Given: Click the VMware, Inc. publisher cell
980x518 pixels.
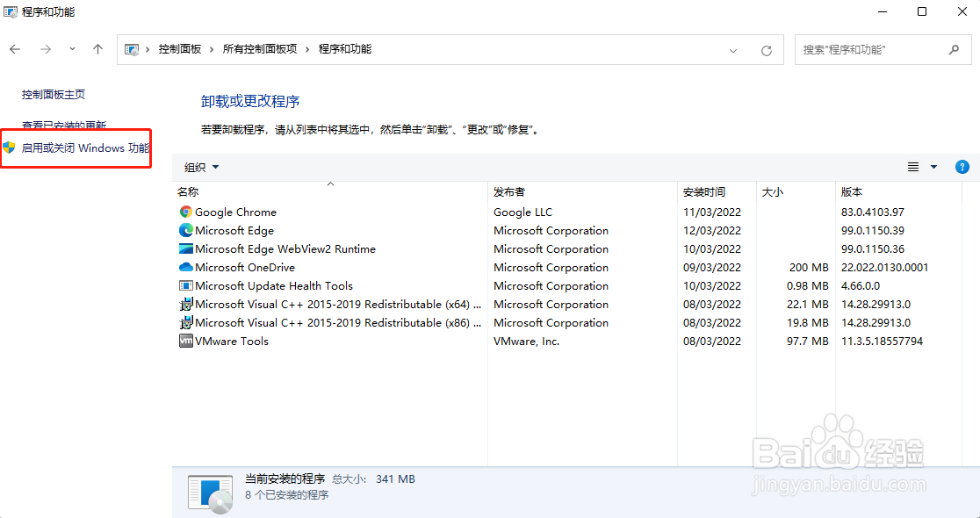Looking at the screenshot, I should tap(526, 342).
